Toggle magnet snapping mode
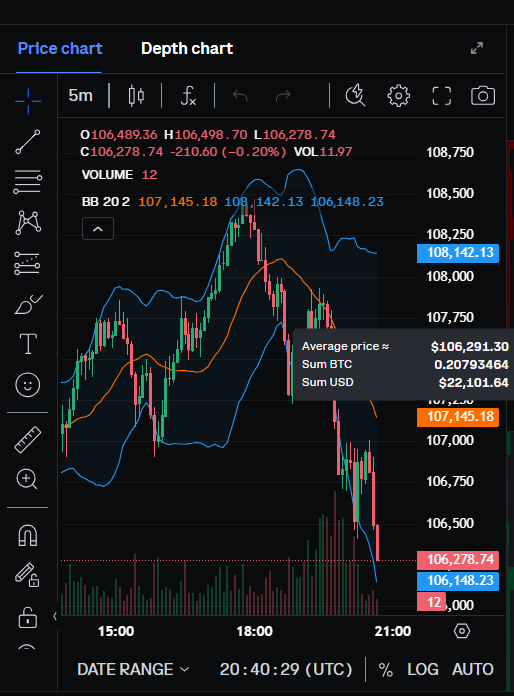Image resolution: width=514 pixels, height=696 pixels. [x=28, y=535]
